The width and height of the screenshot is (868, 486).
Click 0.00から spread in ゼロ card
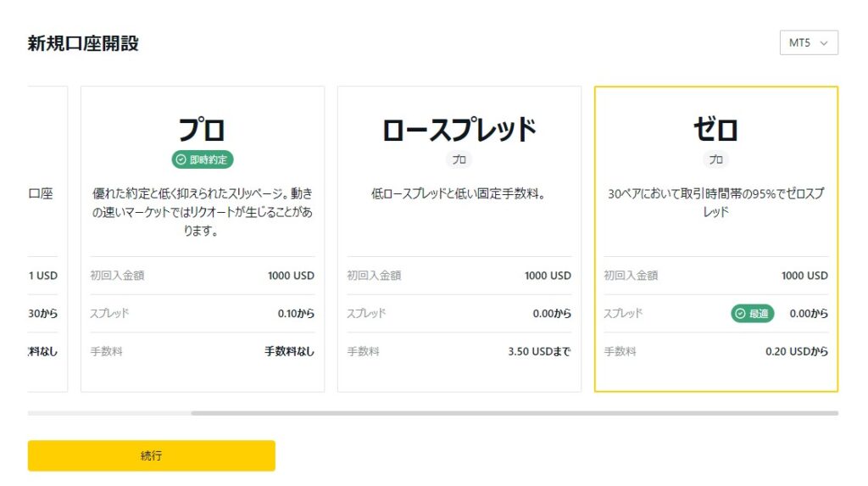[809, 313]
